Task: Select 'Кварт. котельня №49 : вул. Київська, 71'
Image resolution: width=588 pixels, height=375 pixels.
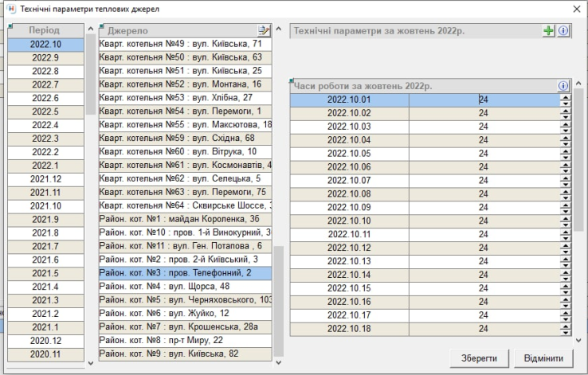Action: pos(185,44)
